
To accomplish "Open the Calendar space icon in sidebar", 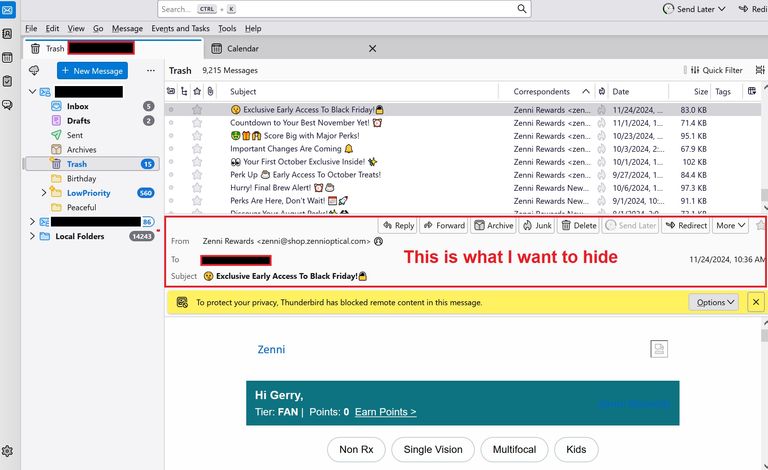I will pos(7,57).
